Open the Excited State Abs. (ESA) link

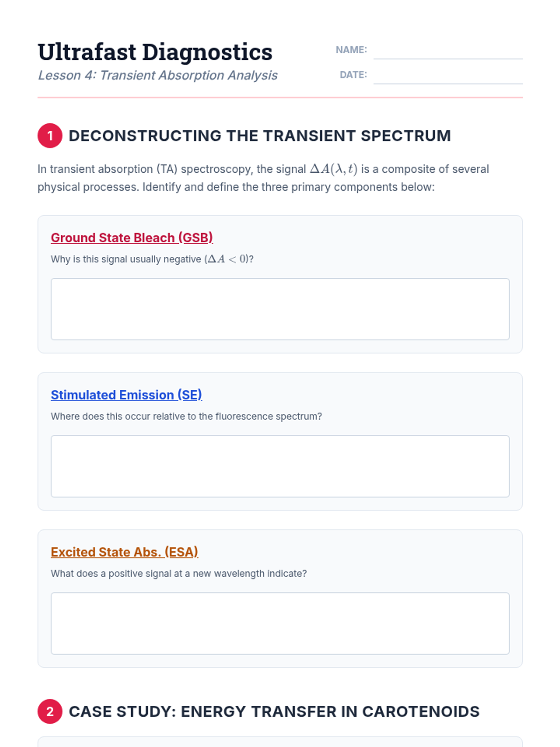pos(124,552)
